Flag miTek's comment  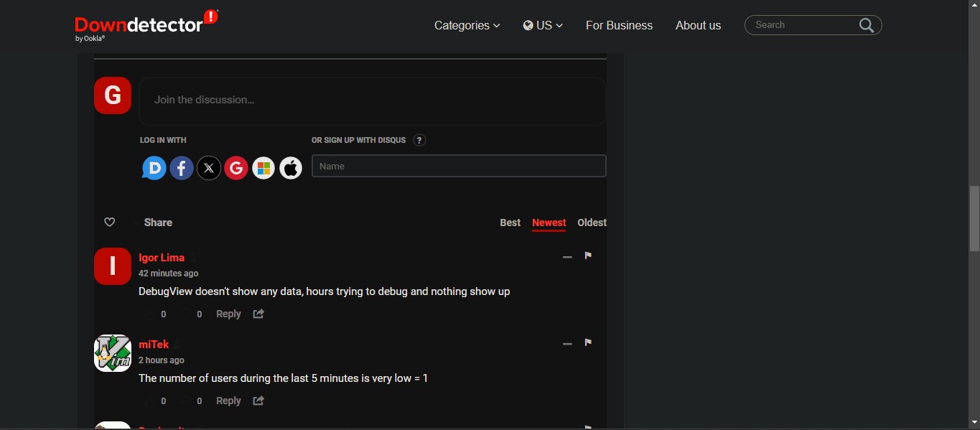[588, 342]
